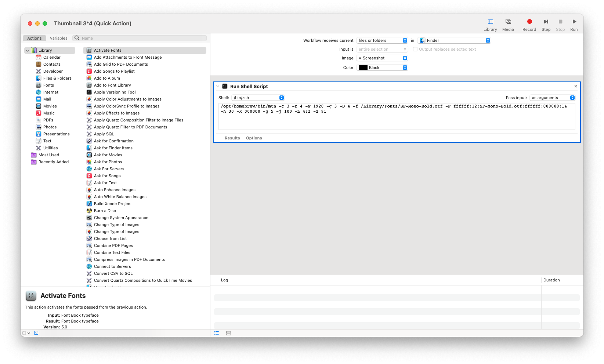Switch to the Variables tab

pos(59,38)
